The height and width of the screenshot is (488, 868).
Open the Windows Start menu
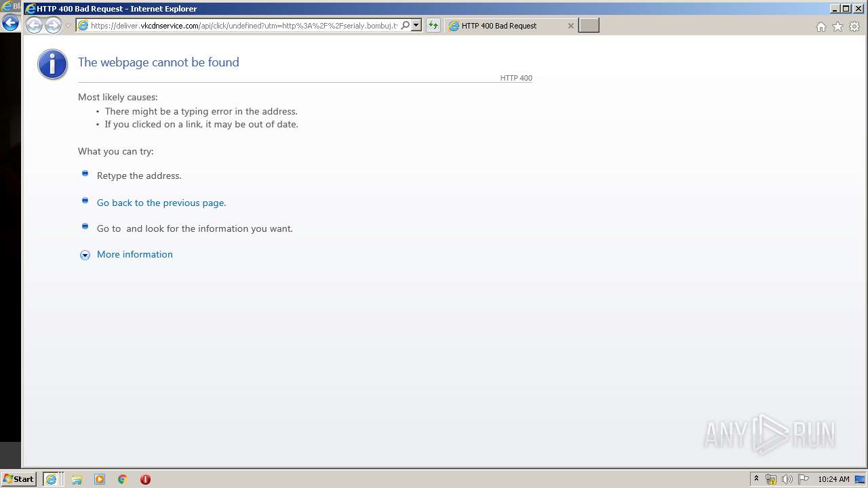pos(19,479)
